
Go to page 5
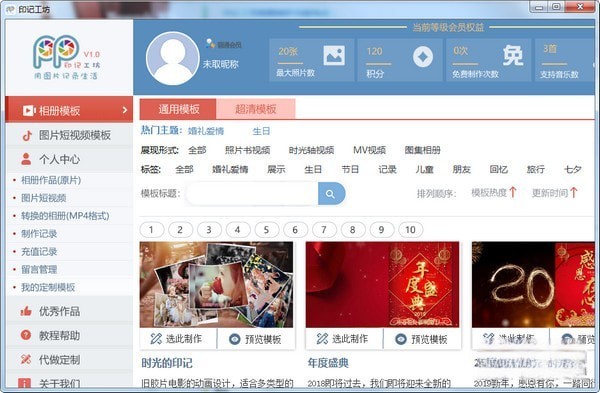[266, 230]
